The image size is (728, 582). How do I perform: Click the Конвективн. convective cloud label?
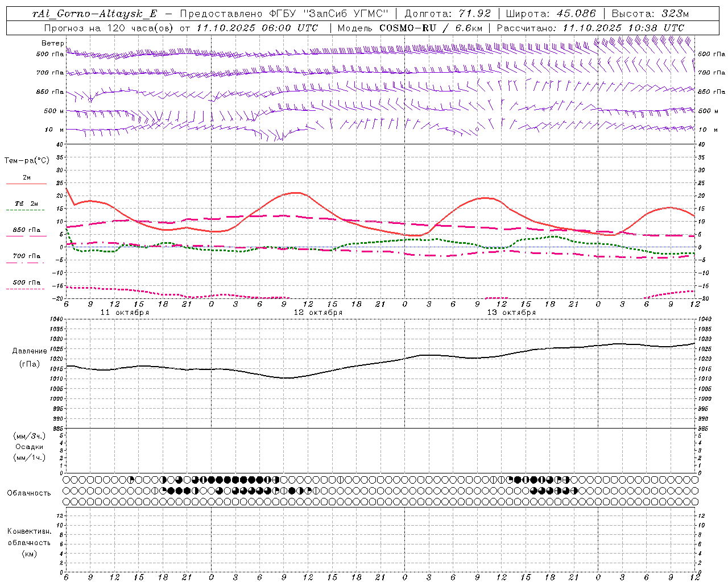[x=29, y=531]
